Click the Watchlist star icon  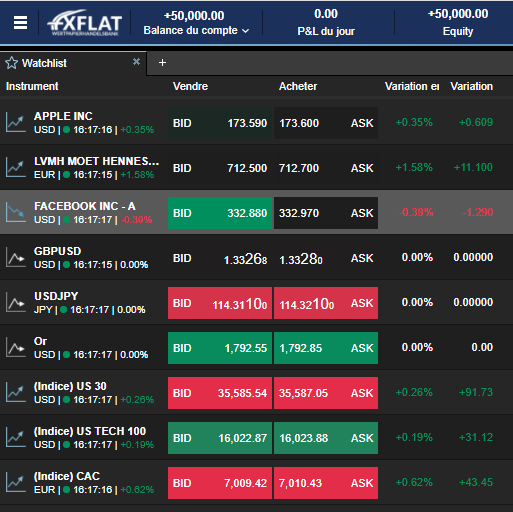click(x=11, y=63)
